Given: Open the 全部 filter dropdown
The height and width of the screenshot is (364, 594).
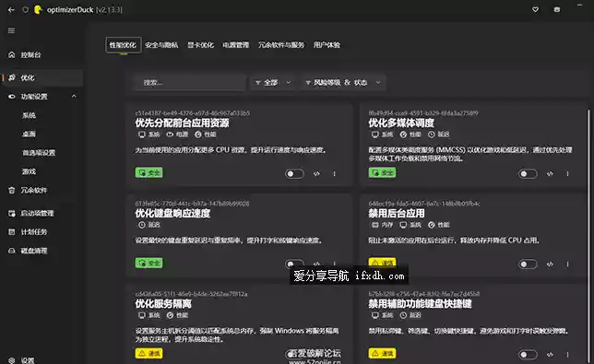Looking at the screenshot, I should (273, 83).
